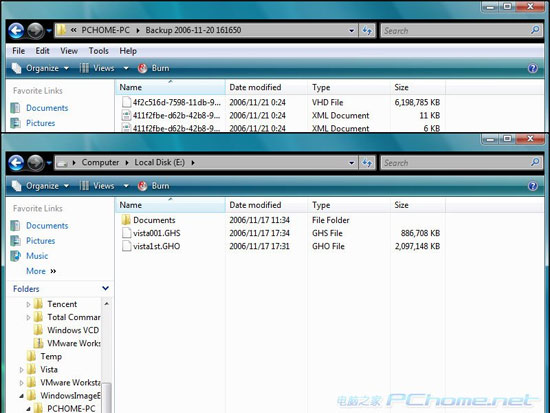Viewport: 550px width, 413px height.
Task: Open Views dropdown arrow in the Local Disk window
Action: pyautogui.click(x=126, y=186)
